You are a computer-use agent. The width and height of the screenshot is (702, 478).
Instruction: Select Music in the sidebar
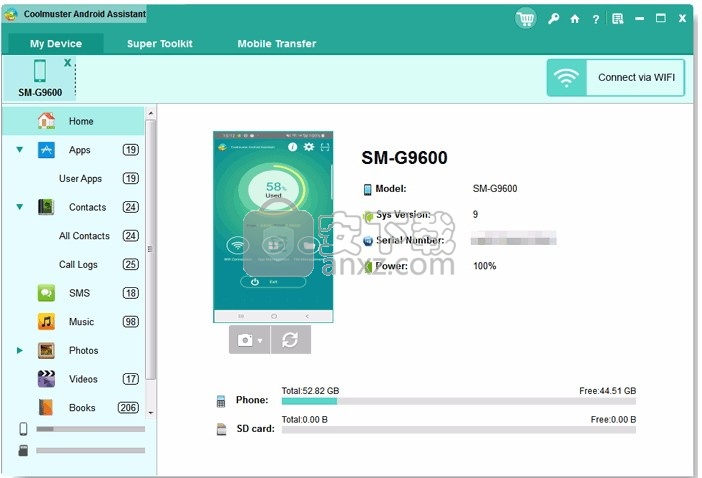point(81,322)
